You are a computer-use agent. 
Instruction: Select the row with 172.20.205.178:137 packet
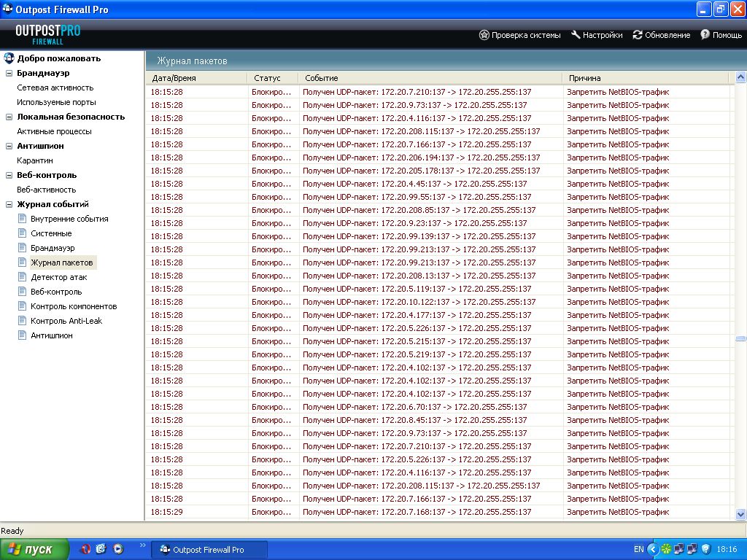(x=438, y=171)
